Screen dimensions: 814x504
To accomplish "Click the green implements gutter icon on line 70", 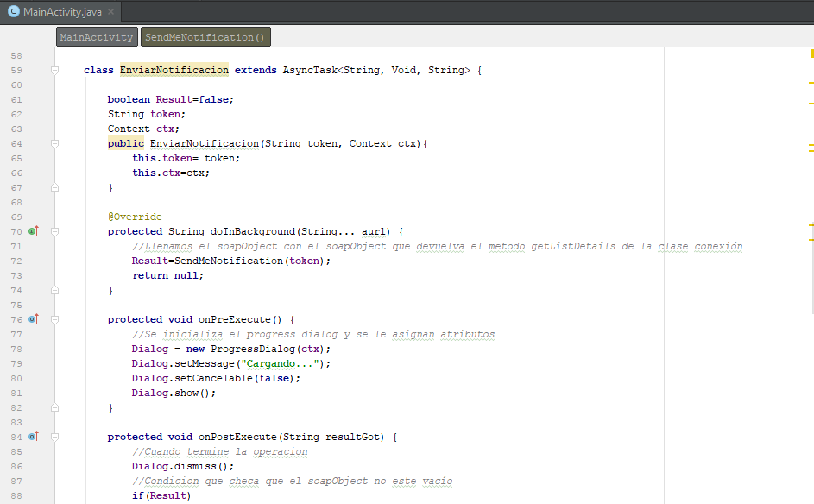I will click(33, 231).
